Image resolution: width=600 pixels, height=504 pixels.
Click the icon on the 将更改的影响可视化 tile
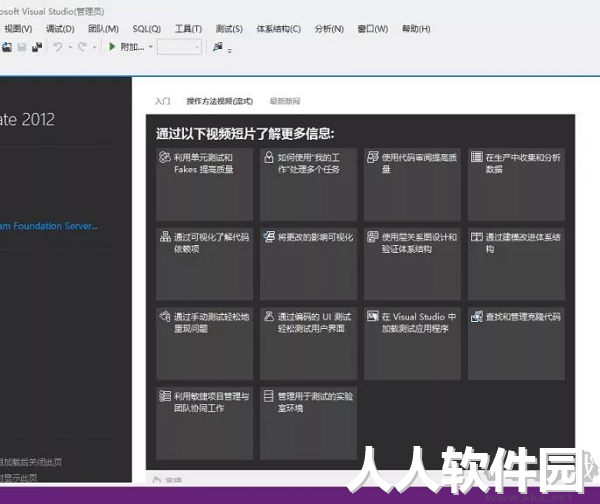[269, 237]
